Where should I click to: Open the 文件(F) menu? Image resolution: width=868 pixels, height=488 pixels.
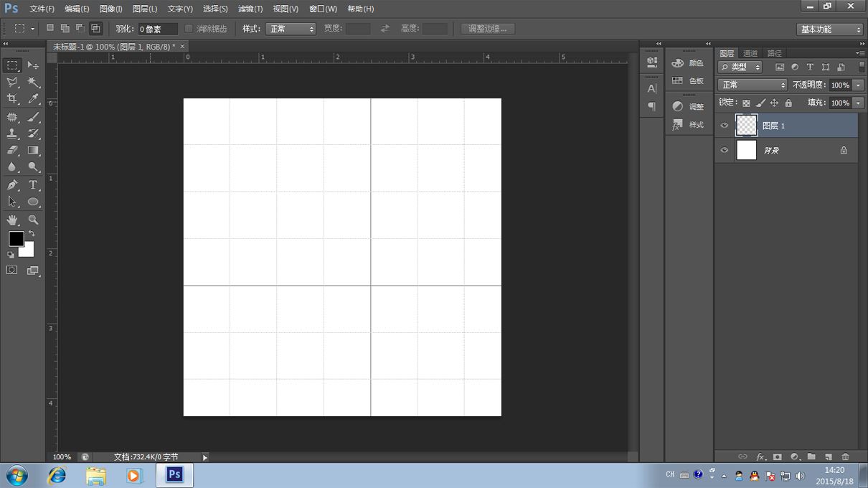click(x=42, y=9)
